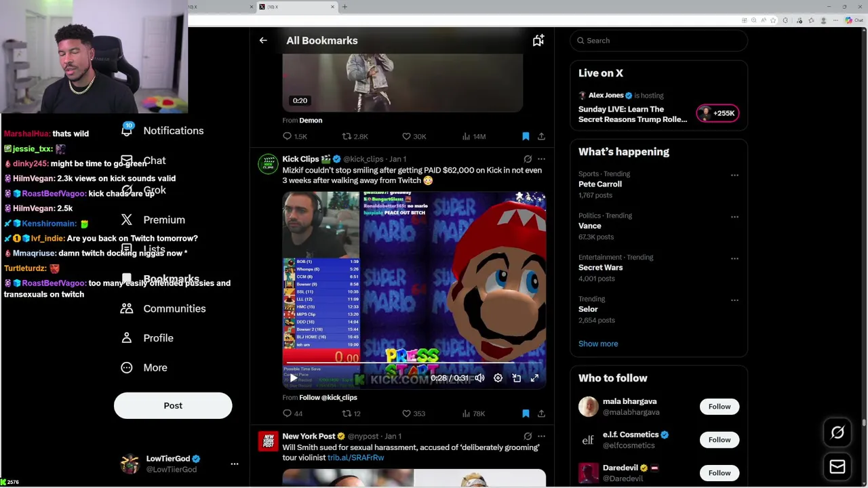The width and height of the screenshot is (868, 488).
Task: Toggle picture-in-picture on Kick clip video
Action: coord(516,378)
